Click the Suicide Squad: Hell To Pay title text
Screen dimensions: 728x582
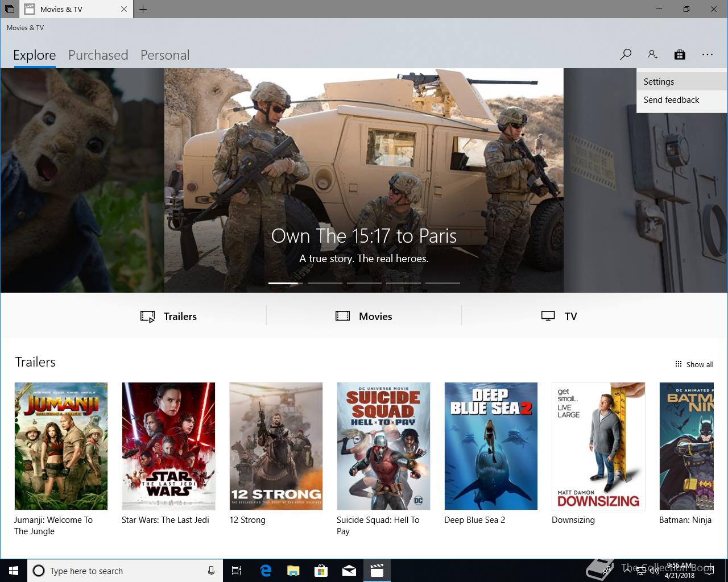[x=378, y=526]
